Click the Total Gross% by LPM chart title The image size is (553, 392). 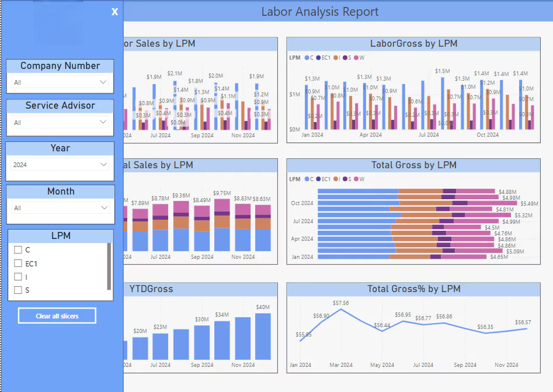413,289
